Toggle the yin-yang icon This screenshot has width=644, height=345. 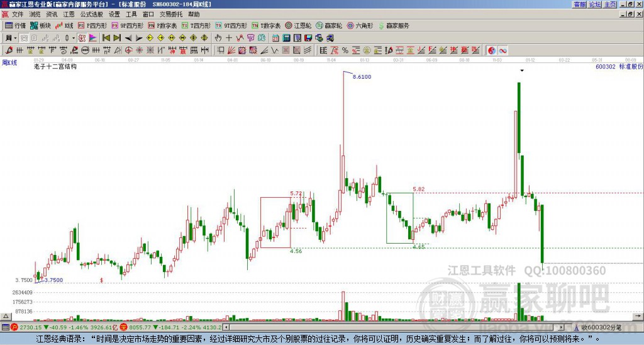pyautogui.click(x=492, y=50)
